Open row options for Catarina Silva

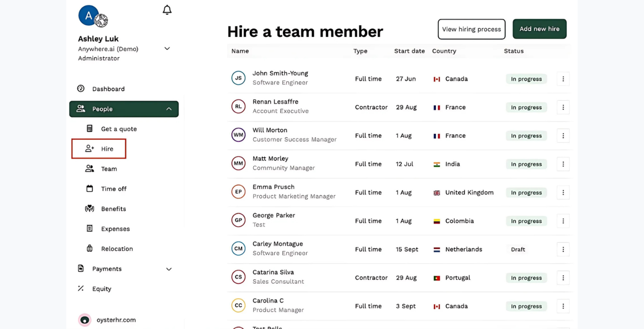click(563, 278)
